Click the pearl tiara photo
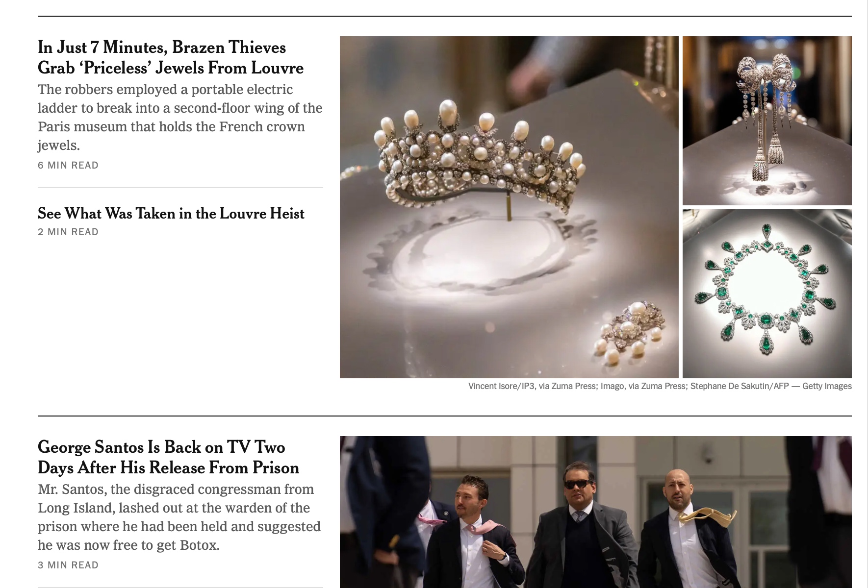Screen dimensions: 868x588 tap(509, 207)
